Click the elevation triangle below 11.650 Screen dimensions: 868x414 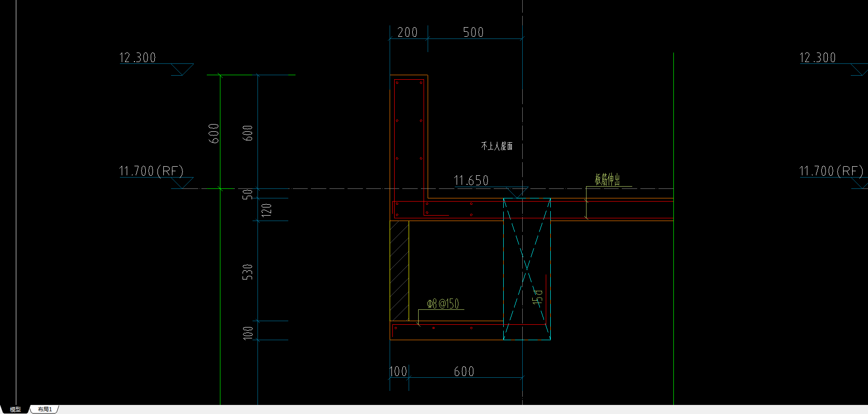click(516, 193)
